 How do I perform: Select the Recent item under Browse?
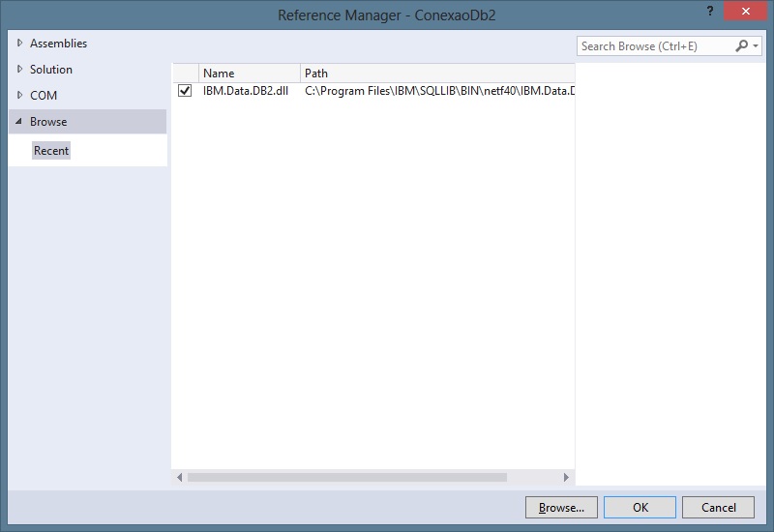[51, 151]
